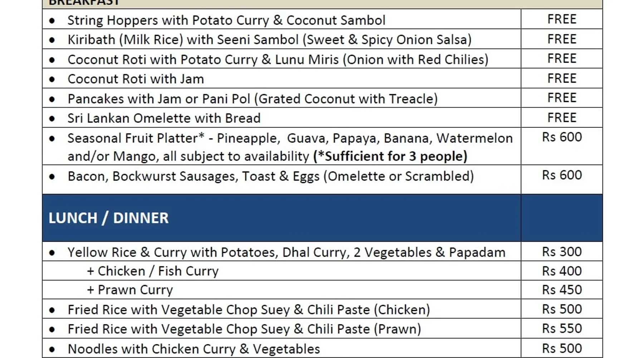Select Fried Rice Chop Suey (Chicken) item
The image size is (644, 358).
pyautogui.click(x=249, y=310)
